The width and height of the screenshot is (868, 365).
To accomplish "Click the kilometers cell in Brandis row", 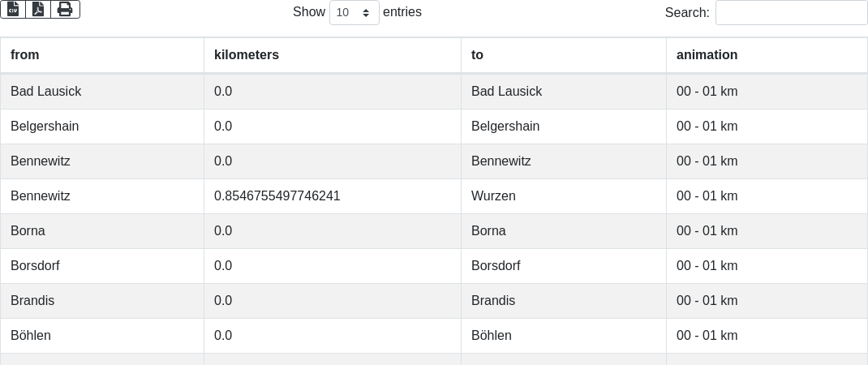I will (223, 301).
